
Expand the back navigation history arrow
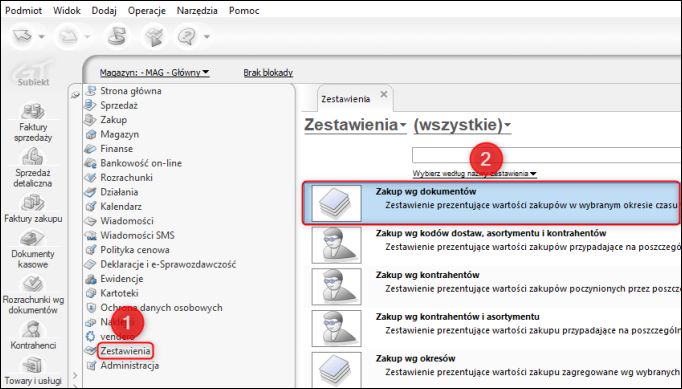point(41,37)
